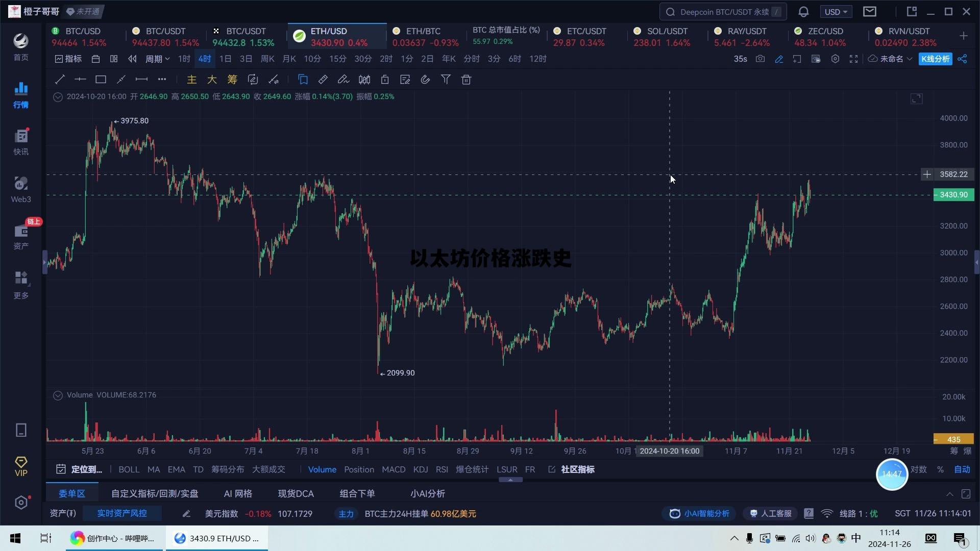Screen dimensions: 980x551
Task: Expand the 未命名 layout dropdown
Action: [x=891, y=59]
